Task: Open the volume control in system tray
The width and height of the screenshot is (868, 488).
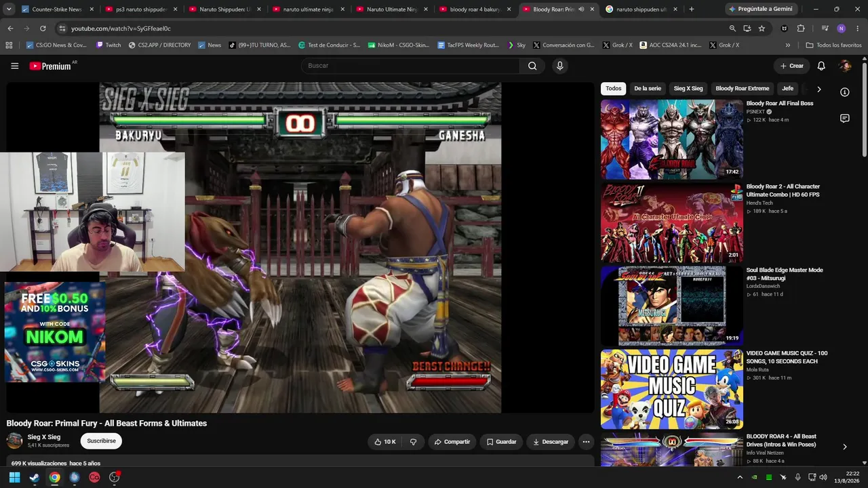Action: click(823, 477)
